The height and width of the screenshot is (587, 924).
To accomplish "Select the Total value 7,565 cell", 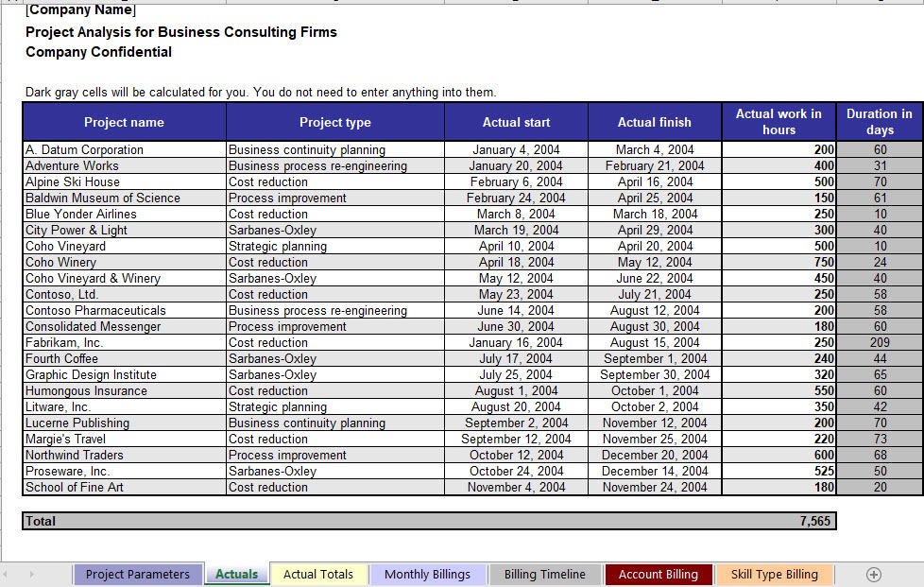I will (814, 521).
